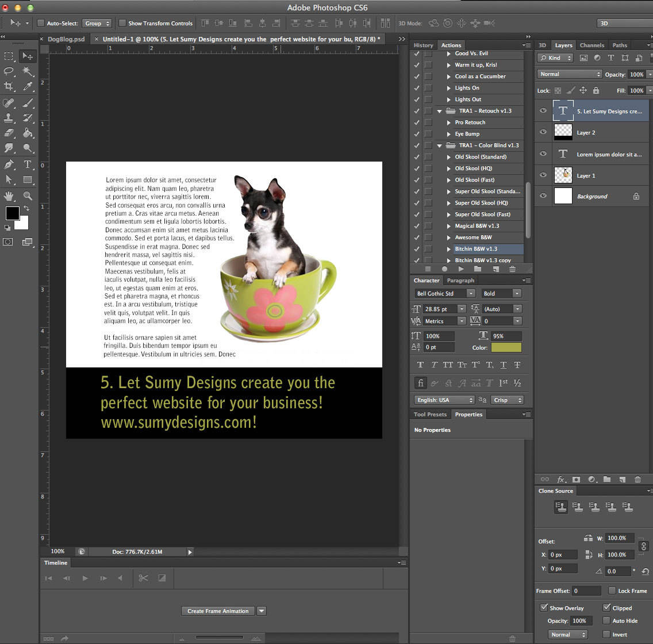This screenshot has height=644, width=653.
Task: Add a layer mask
Action: [x=577, y=480]
